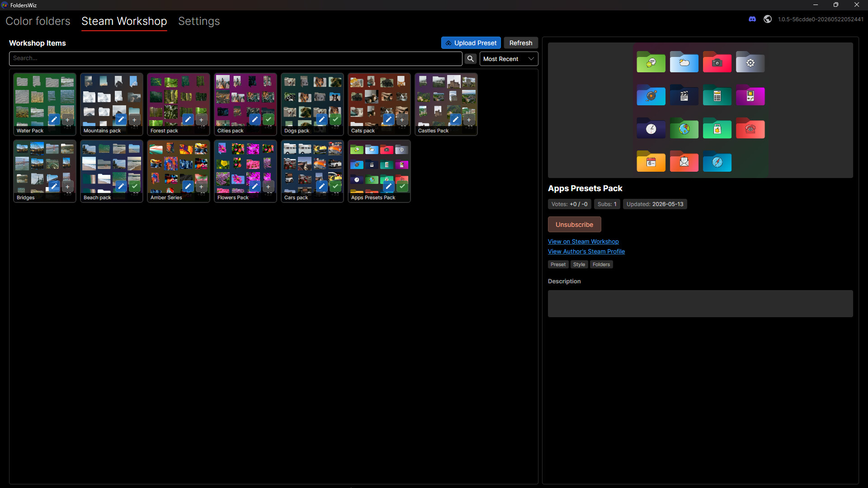This screenshot has width=868, height=488.
Task: Click the search magnifier button
Action: pyautogui.click(x=471, y=59)
